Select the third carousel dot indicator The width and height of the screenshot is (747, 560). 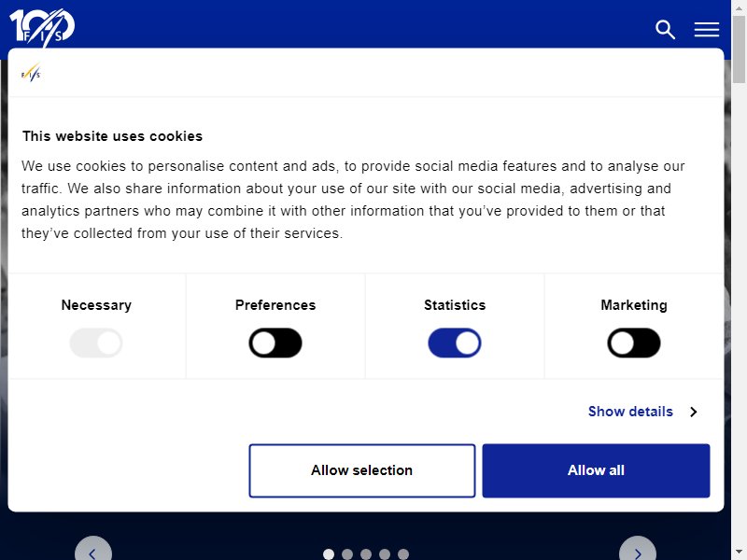[366, 554]
